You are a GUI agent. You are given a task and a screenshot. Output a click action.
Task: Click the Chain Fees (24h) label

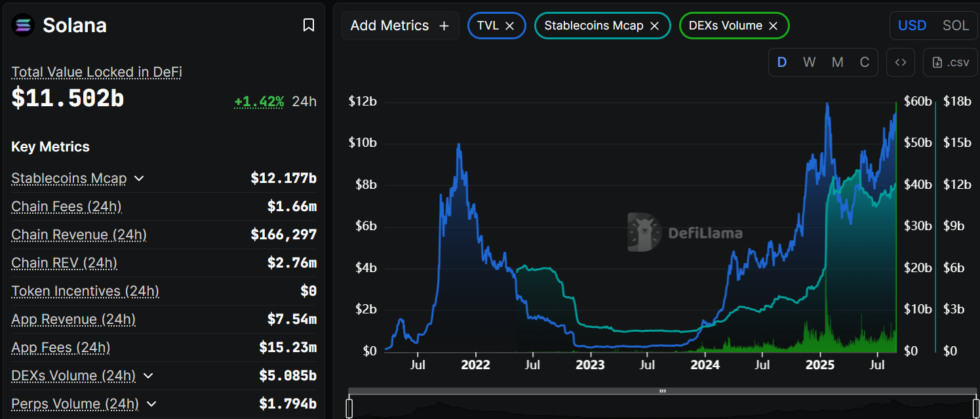point(66,207)
